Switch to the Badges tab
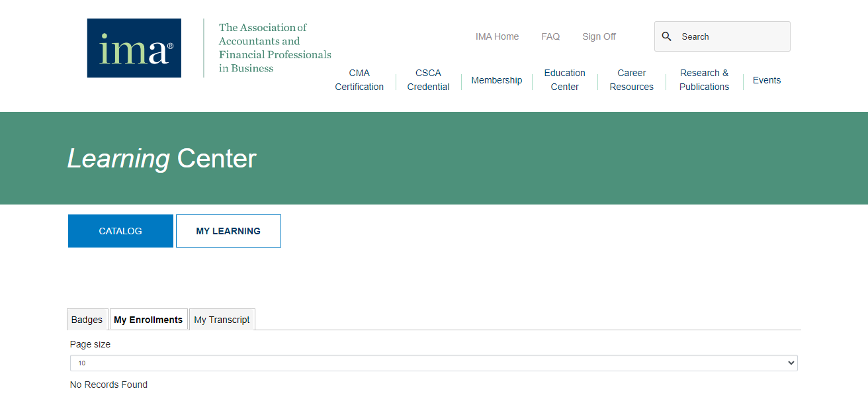This screenshot has width=868, height=413. (87, 320)
